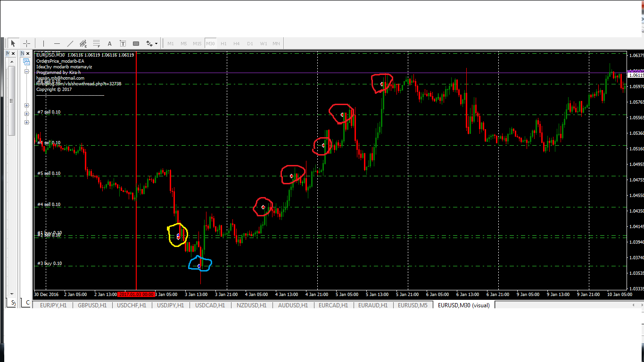644x362 pixels.
Task: Open the EURUSD,M5 chart tab
Action: pyautogui.click(x=413, y=305)
